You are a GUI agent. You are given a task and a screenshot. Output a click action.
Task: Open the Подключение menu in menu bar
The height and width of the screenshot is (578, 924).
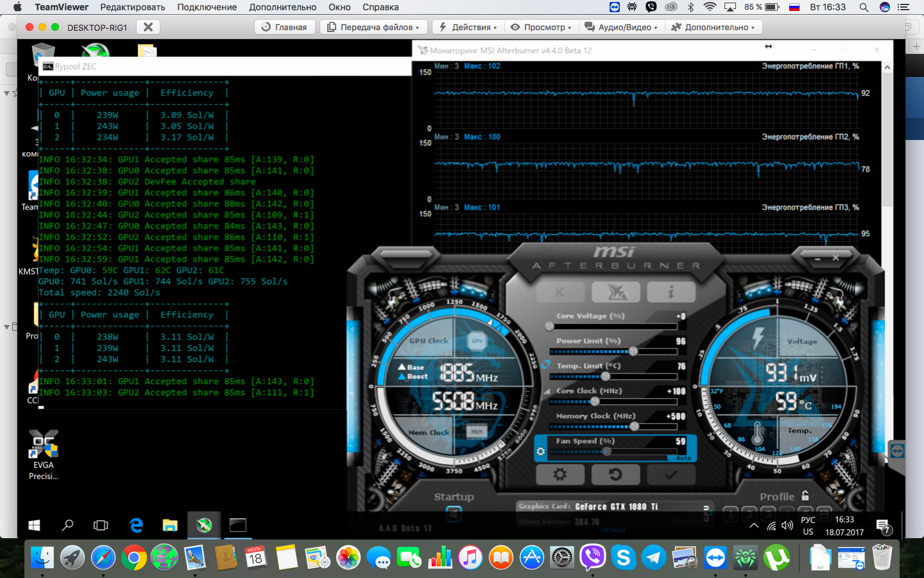(207, 7)
